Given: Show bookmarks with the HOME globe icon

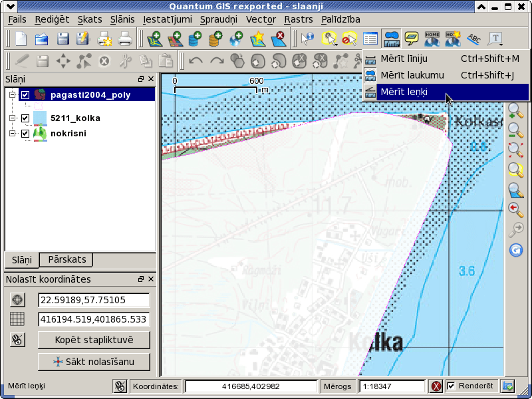Looking at the screenshot, I should pyautogui.click(x=432, y=39).
